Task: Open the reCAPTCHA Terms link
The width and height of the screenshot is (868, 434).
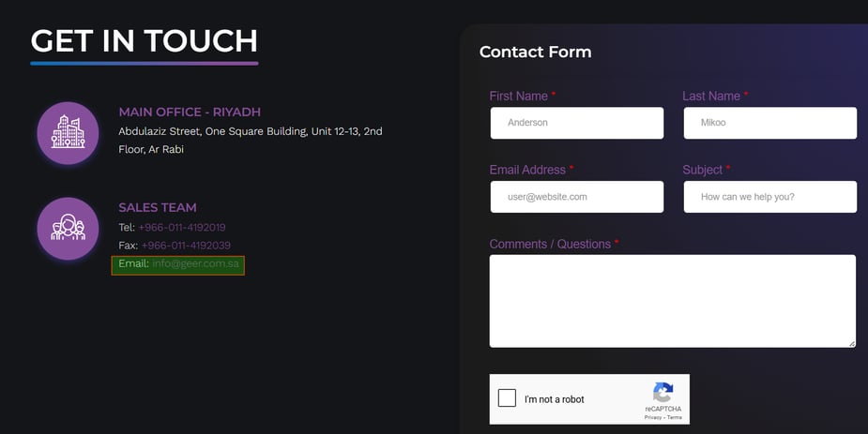Action: pyautogui.click(x=675, y=417)
